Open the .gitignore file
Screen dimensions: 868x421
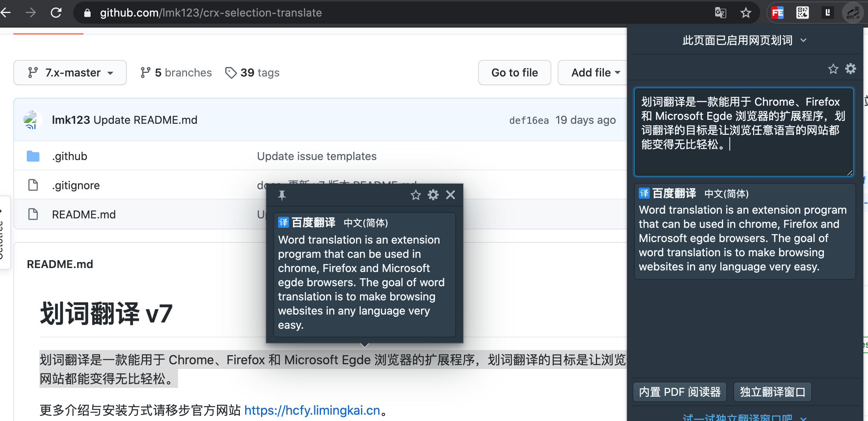76,185
